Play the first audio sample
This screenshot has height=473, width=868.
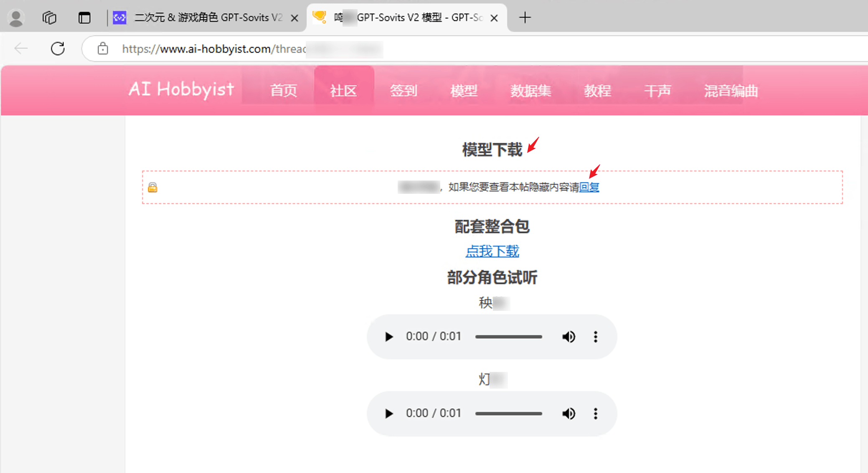pos(389,337)
